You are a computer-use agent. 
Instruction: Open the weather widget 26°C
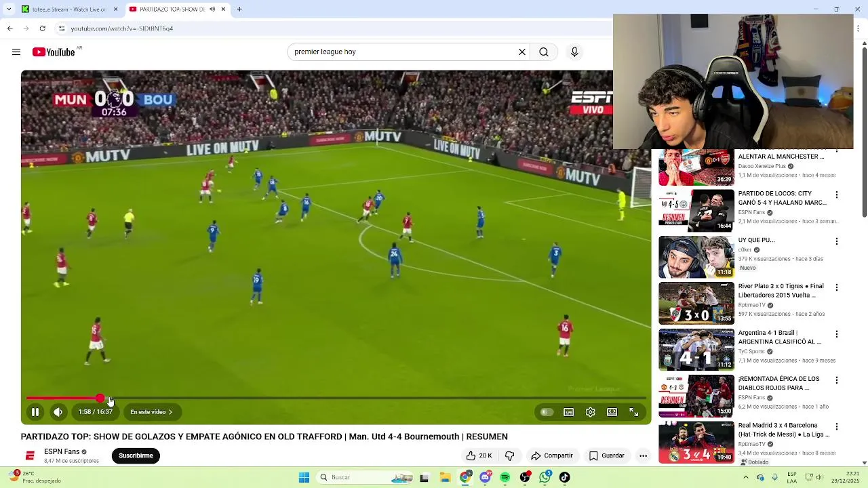(x=34, y=477)
